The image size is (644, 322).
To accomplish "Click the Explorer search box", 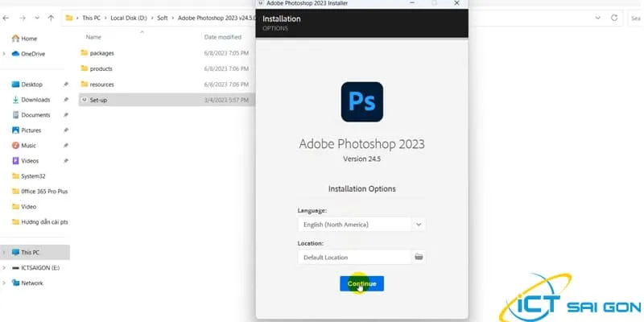I will click(636, 18).
